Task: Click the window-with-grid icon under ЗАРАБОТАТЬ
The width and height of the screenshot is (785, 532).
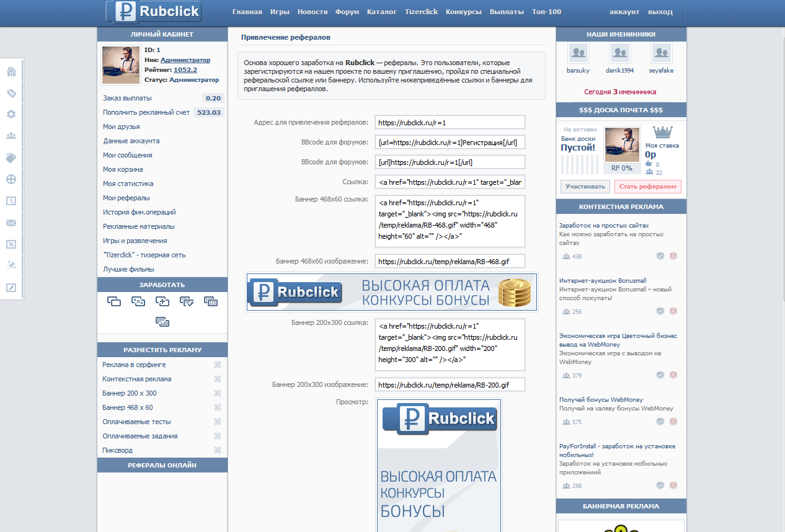Action: click(x=211, y=301)
